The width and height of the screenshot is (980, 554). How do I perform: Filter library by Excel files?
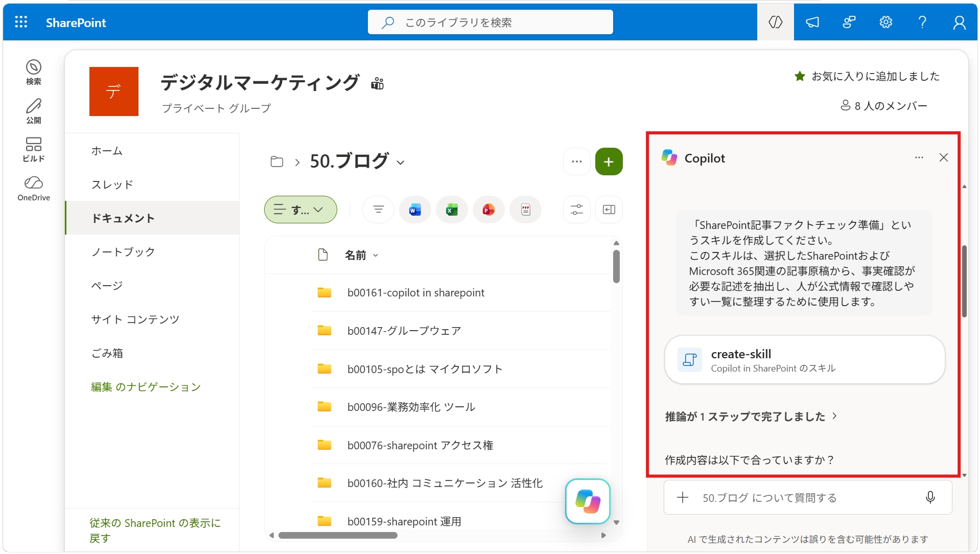click(452, 210)
